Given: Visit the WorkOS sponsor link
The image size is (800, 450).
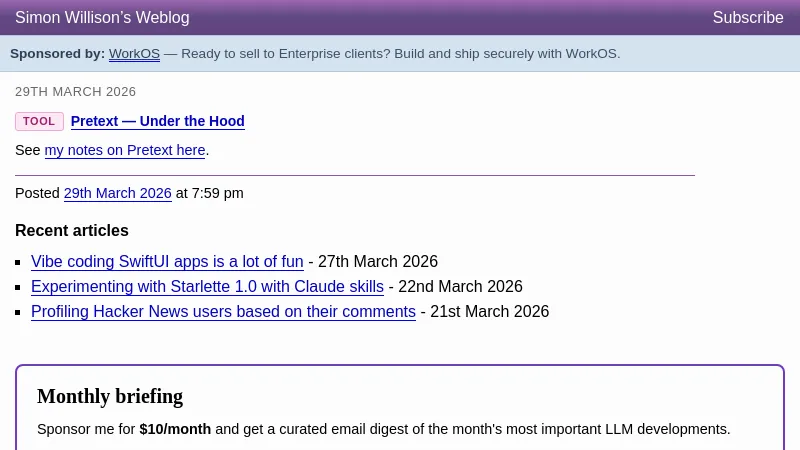Looking at the screenshot, I should (x=134, y=54).
